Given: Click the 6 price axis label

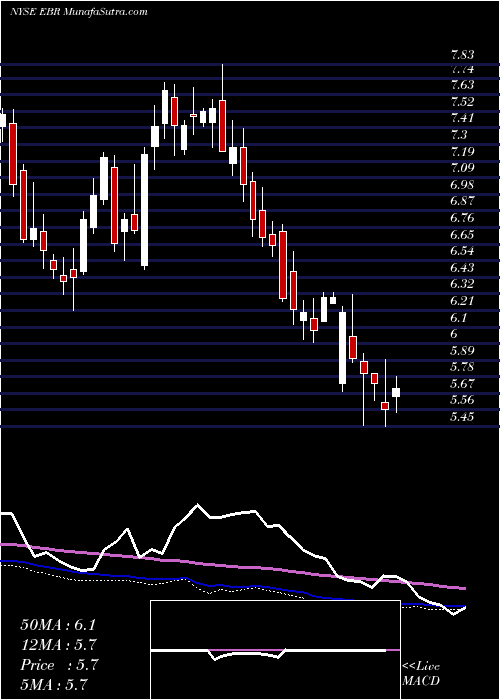Looking at the screenshot, I should pos(454,334).
